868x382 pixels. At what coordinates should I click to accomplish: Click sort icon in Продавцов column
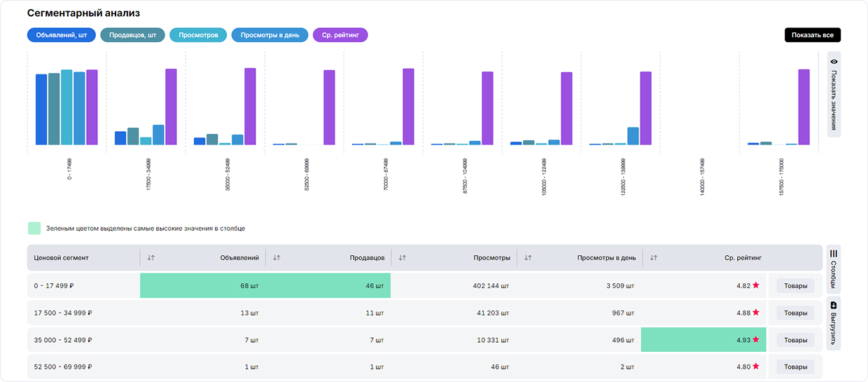click(x=276, y=258)
